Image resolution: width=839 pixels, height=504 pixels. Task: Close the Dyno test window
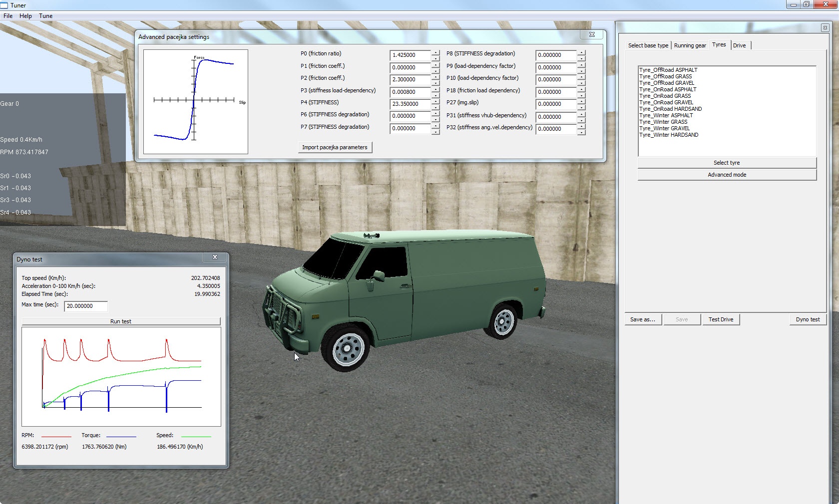tap(215, 257)
